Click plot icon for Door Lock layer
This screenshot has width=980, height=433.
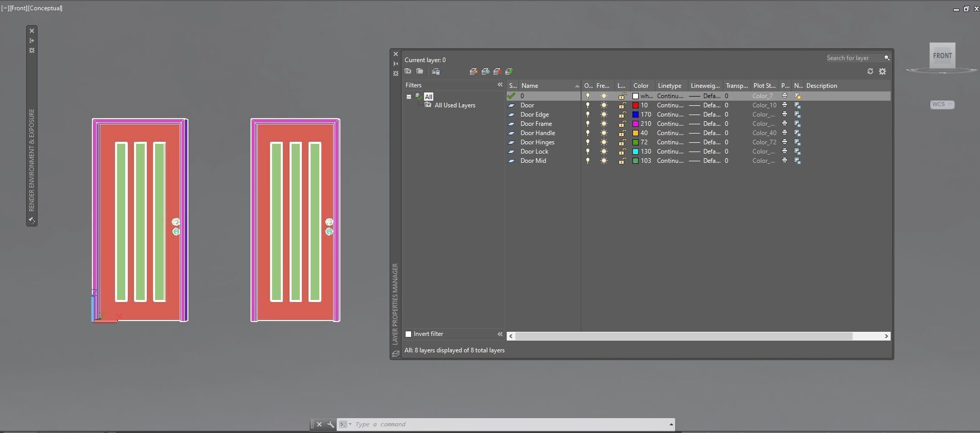click(784, 152)
